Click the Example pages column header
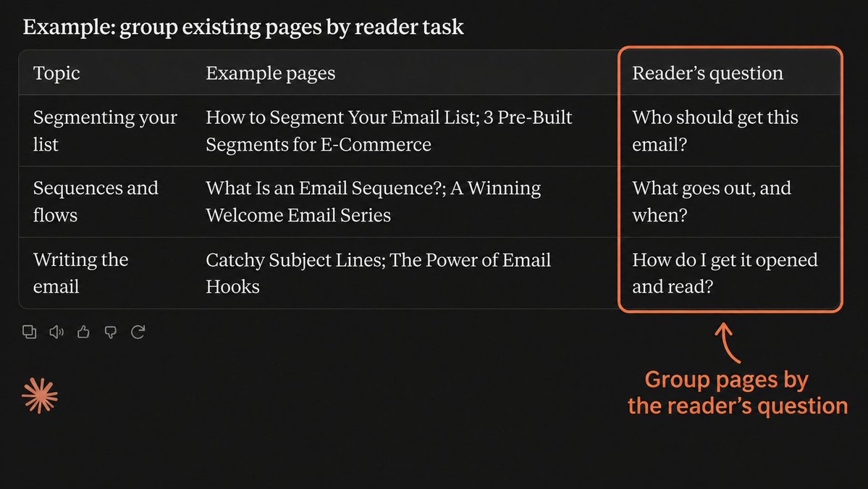The image size is (868, 489). [x=271, y=73]
